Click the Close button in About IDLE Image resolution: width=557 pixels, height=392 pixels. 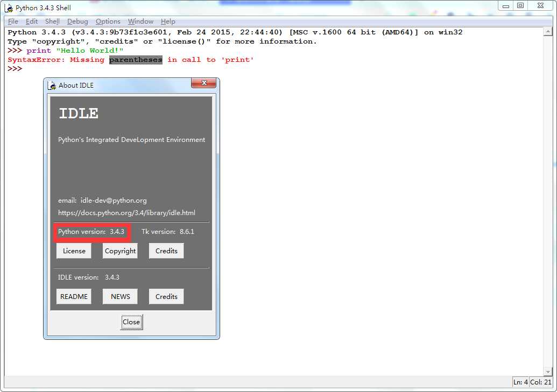(131, 322)
